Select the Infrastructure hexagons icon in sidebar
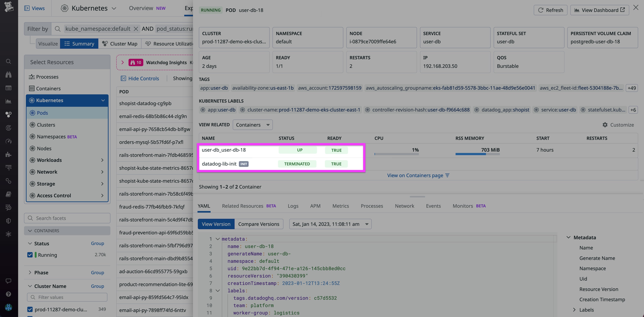This screenshot has height=317, width=644. 9,114
